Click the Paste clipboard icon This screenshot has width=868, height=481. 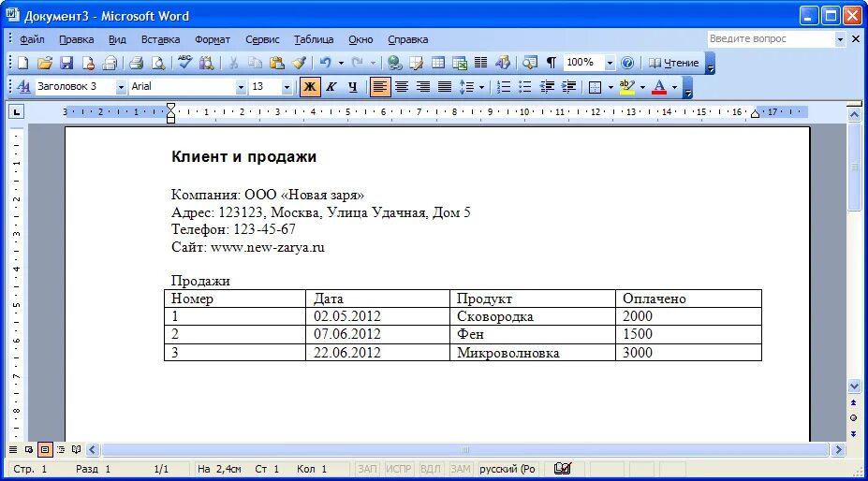[276, 63]
